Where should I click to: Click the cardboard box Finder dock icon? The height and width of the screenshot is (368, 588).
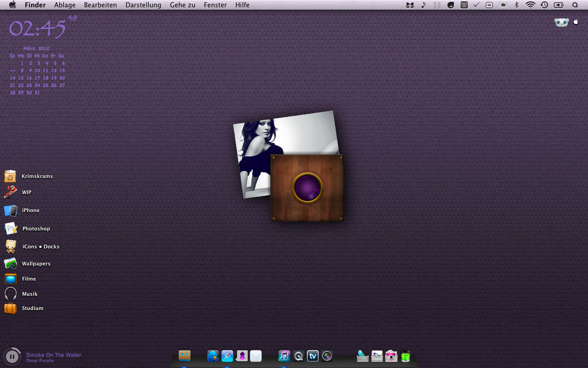(185, 356)
